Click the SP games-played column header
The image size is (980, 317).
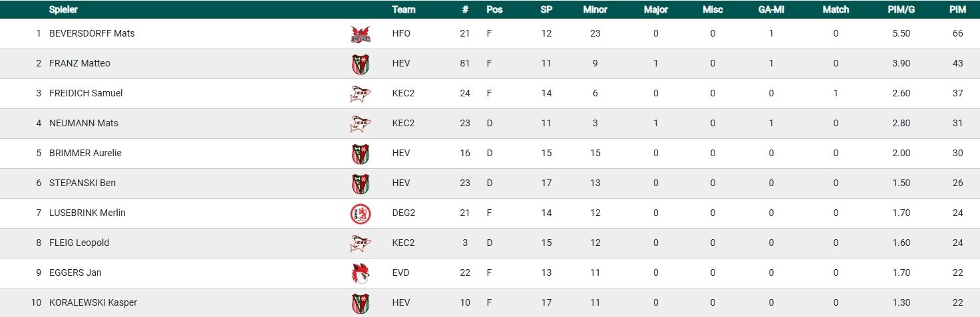546,10
